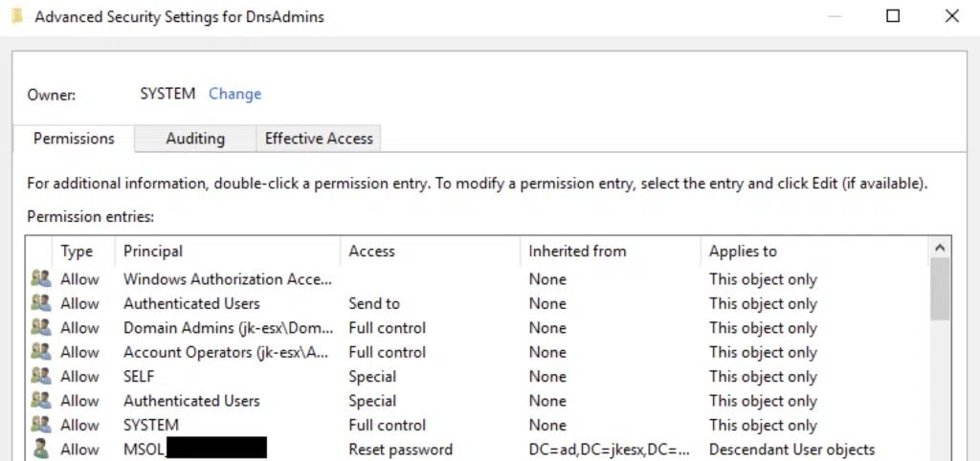Click user icon beside MSOL entry
The image size is (980, 461).
40,449
